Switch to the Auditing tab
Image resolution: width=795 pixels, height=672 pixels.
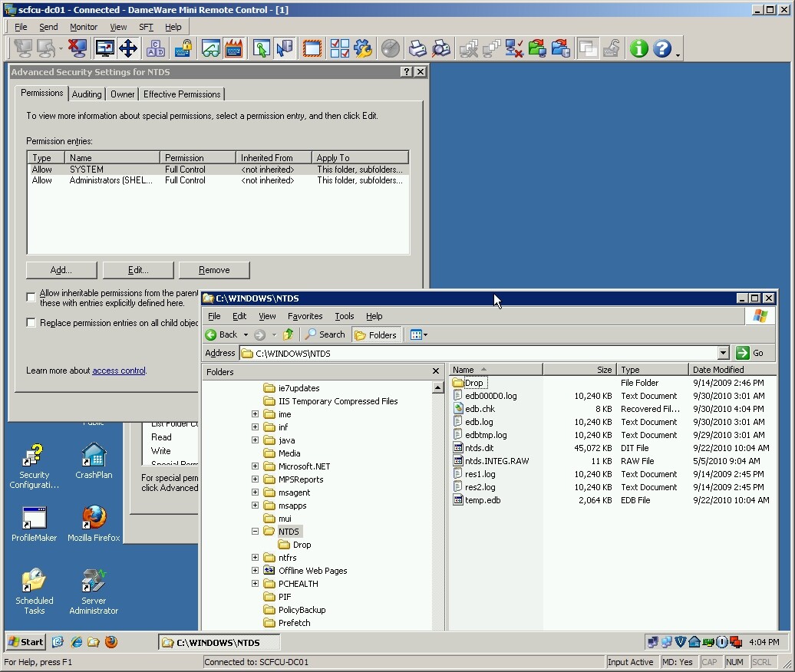(87, 94)
